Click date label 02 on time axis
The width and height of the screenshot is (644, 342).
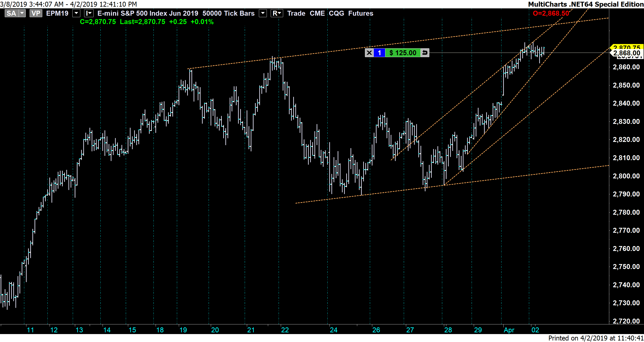(x=535, y=330)
